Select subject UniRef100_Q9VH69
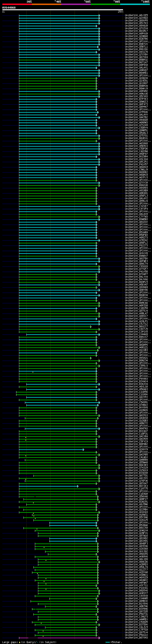152x644 pixels. click(136, 287)
